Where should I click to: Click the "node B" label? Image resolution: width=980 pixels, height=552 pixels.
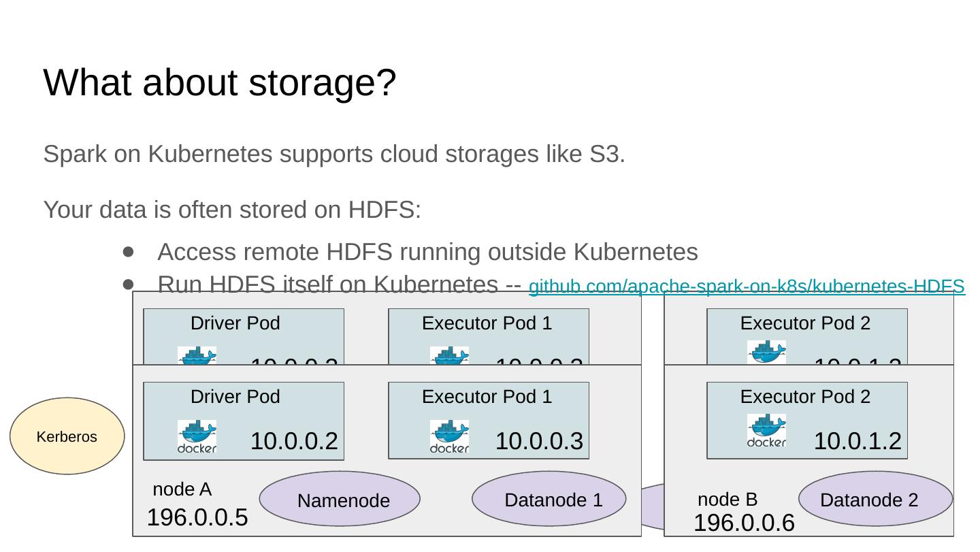[728, 500]
